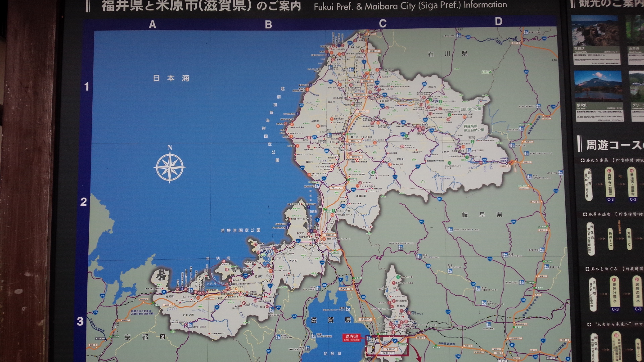This screenshot has width=644, height=362.
Task: Click the 白山国立公園 label
Action: pos(471,109)
